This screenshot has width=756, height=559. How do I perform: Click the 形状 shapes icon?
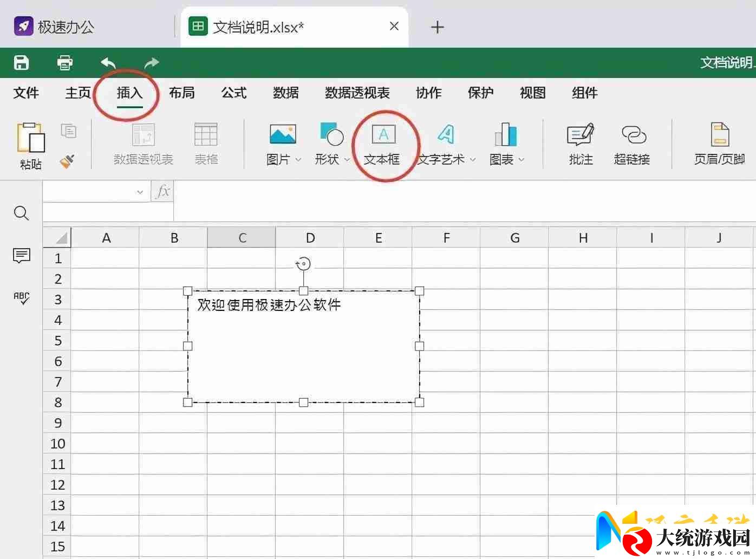(x=332, y=134)
